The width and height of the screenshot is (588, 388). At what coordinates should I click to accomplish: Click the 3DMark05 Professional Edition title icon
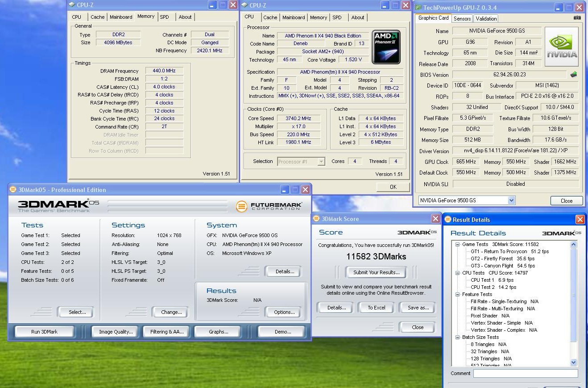(13, 190)
